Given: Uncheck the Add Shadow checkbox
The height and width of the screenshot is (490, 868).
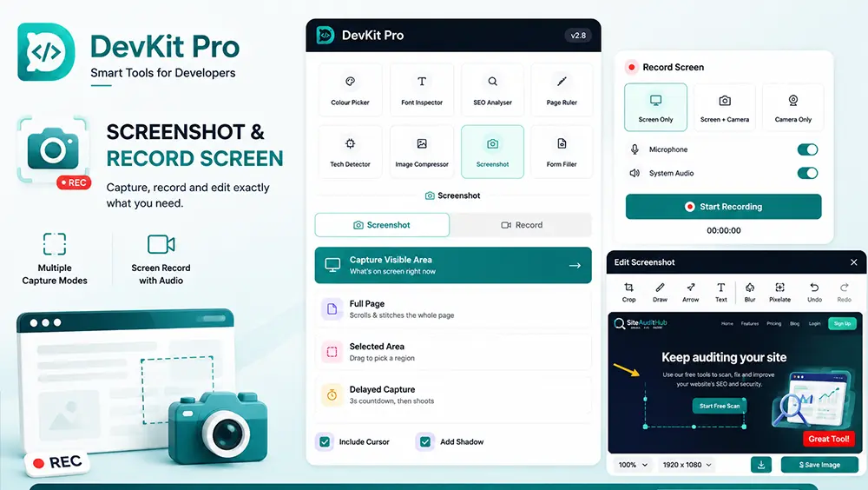Looking at the screenshot, I should [x=425, y=441].
